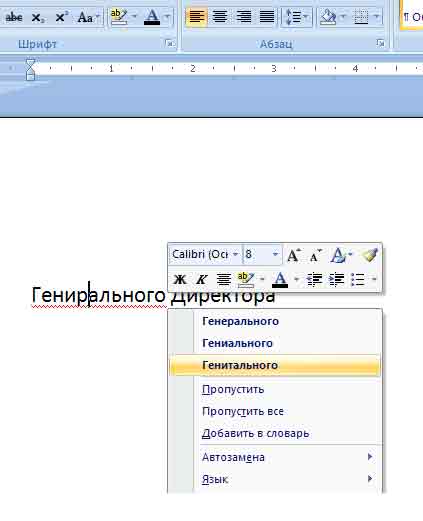Open mini toolbar highlight color arrow
The image size is (423, 521).
click(262, 279)
